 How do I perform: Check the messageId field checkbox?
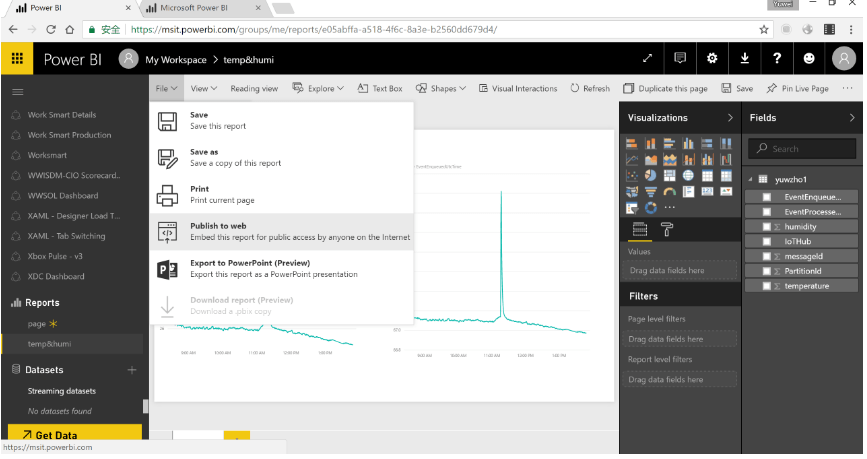tap(767, 257)
